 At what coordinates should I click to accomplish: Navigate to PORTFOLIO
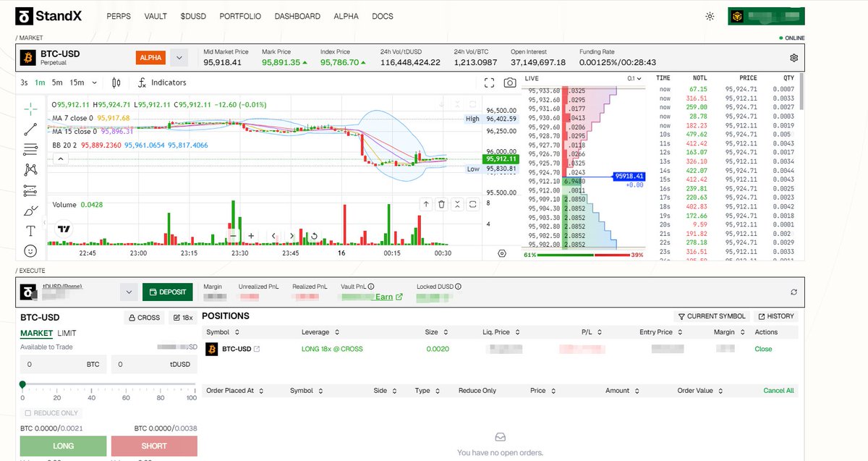(240, 16)
